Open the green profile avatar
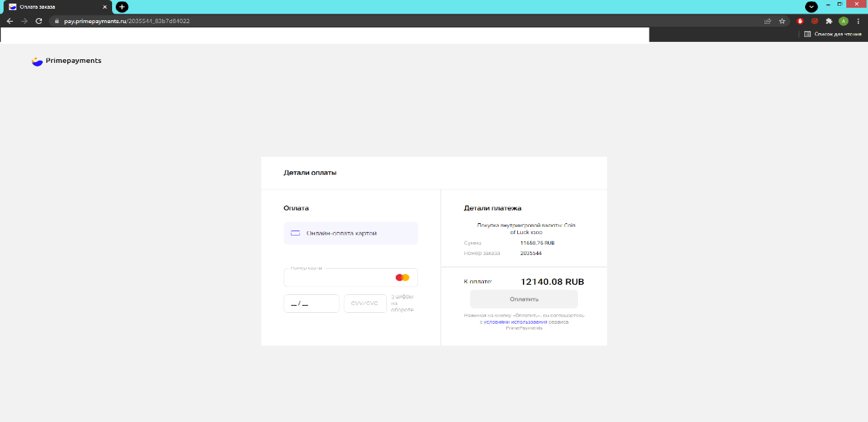This screenshot has height=422, width=868. coord(843,21)
